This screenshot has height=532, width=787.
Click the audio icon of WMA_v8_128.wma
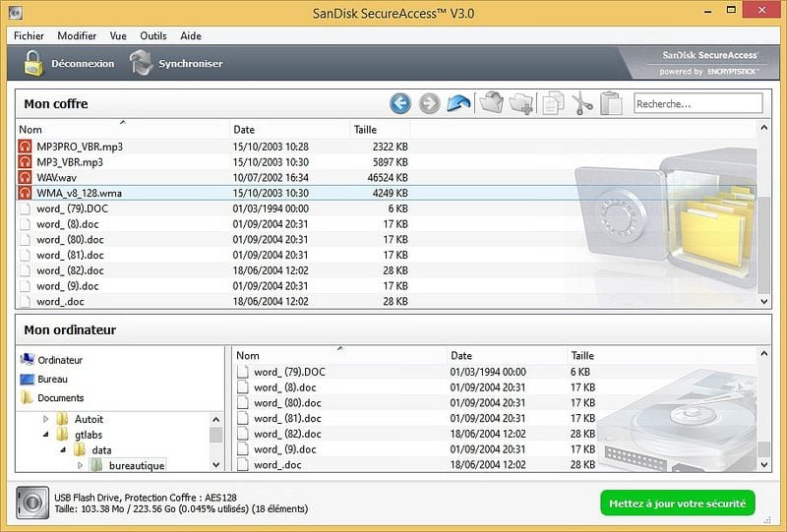tap(25, 193)
